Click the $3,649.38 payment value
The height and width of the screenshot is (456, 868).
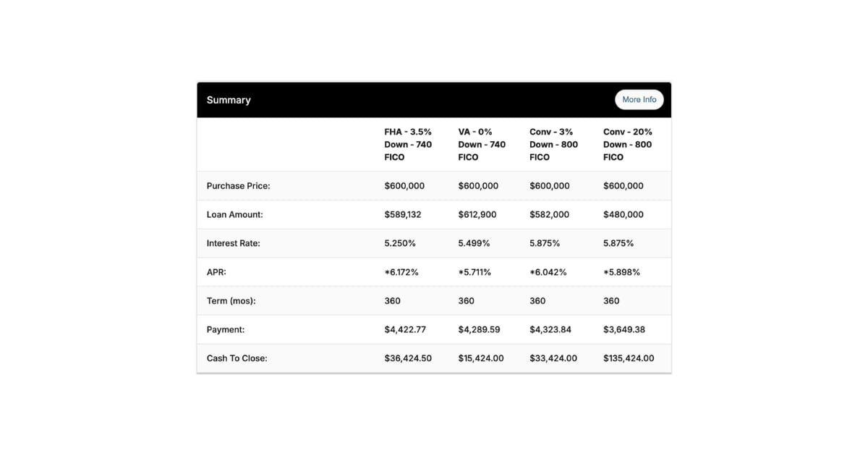[624, 329]
